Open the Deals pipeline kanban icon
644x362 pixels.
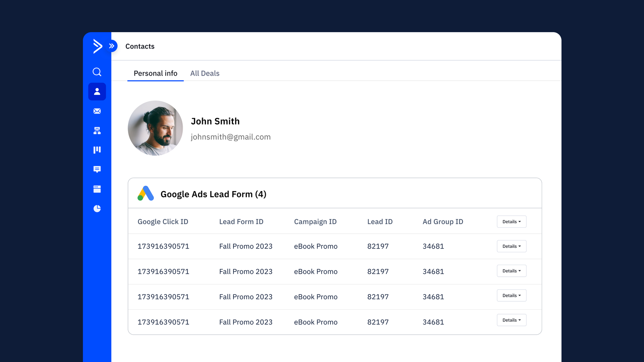coord(97,150)
